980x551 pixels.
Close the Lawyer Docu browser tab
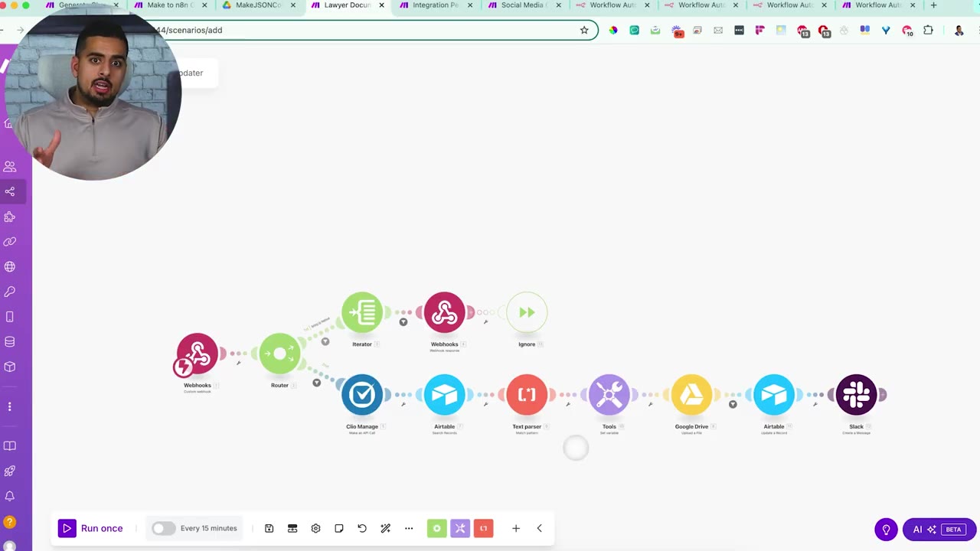pyautogui.click(x=381, y=5)
